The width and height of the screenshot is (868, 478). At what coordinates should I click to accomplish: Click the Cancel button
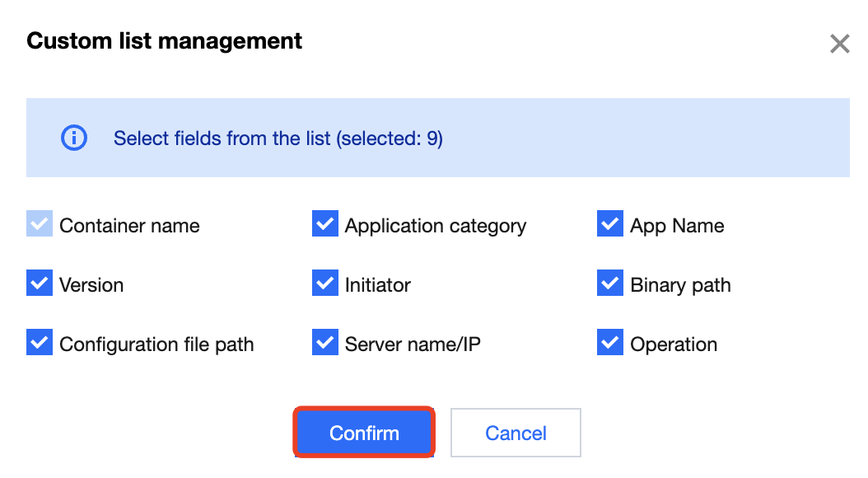[x=516, y=433]
